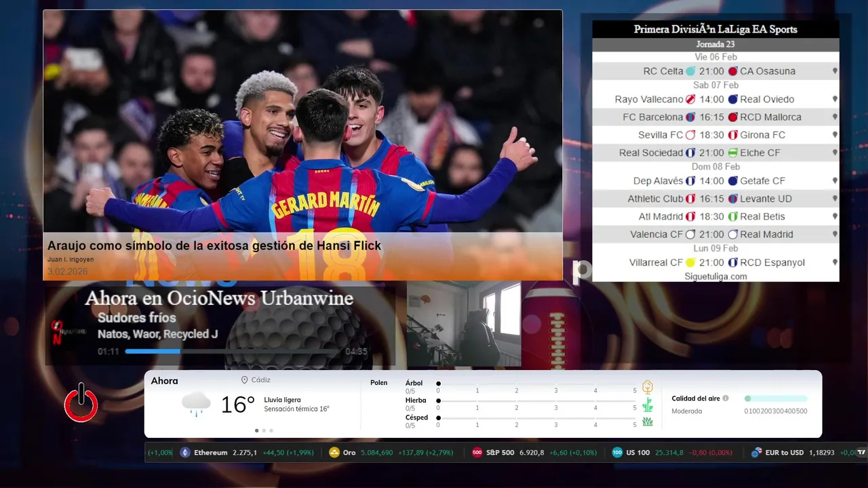Click the Primera División LaLiga title bar
The width and height of the screenshot is (868, 488).
pyautogui.click(x=715, y=29)
